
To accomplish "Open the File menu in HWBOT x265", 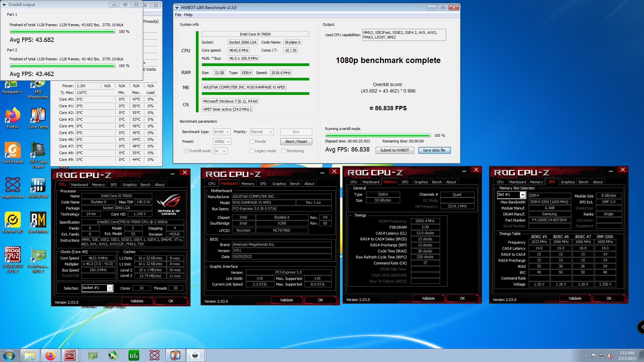I will pyautogui.click(x=178, y=15).
